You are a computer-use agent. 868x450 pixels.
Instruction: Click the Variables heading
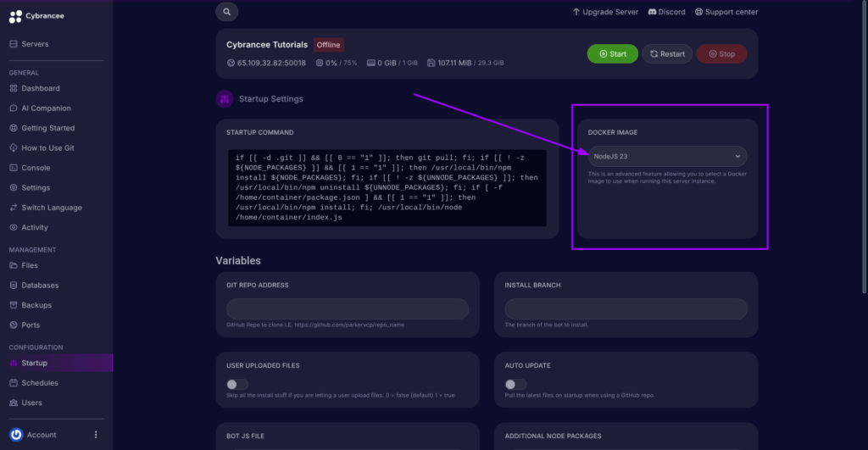(238, 260)
